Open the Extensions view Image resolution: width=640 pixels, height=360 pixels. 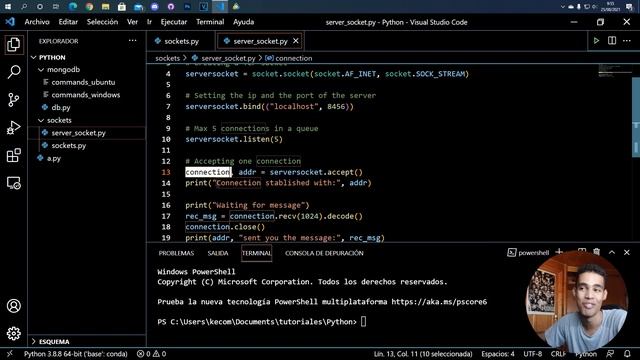pyautogui.click(x=13, y=155)
